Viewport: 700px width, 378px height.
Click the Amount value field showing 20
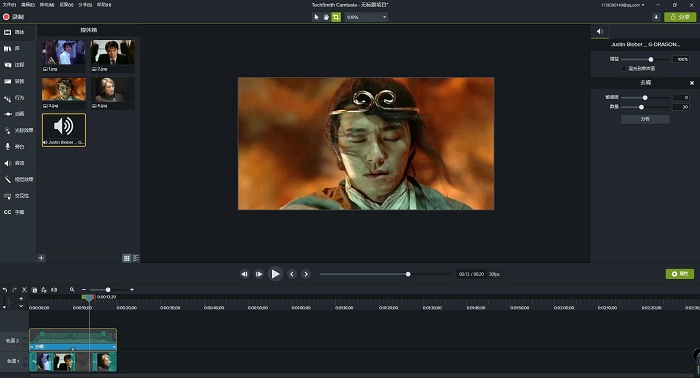pos(681,107)
